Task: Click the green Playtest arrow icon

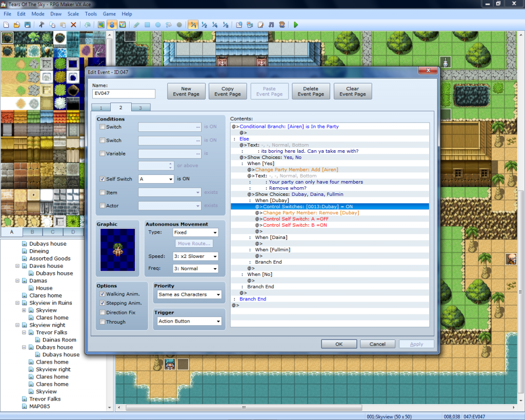Action: point(296,25)
